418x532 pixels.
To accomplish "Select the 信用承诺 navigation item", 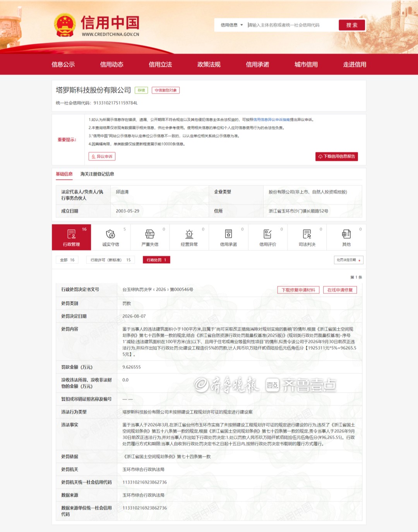I will coord(257,64).
